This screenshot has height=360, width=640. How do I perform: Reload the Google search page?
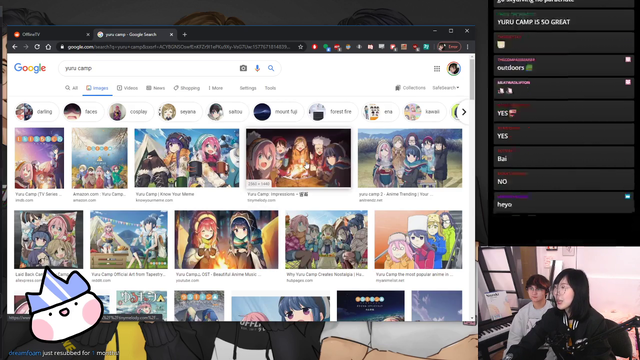(37, 47)
